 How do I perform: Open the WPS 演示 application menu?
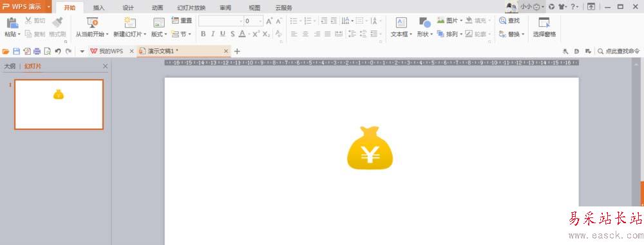tap(26, 6)
